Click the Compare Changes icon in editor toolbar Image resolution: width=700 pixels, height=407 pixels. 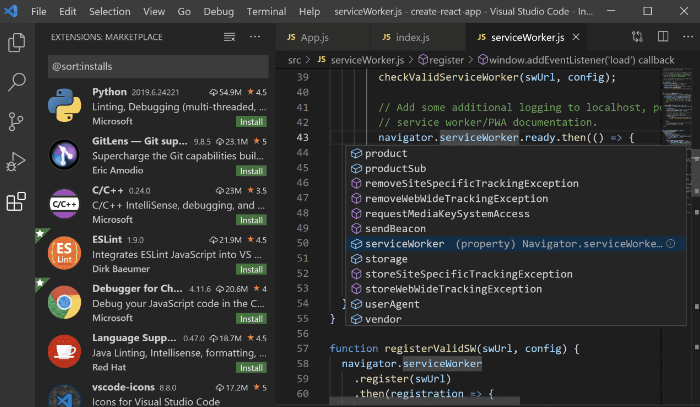(637, 37)
